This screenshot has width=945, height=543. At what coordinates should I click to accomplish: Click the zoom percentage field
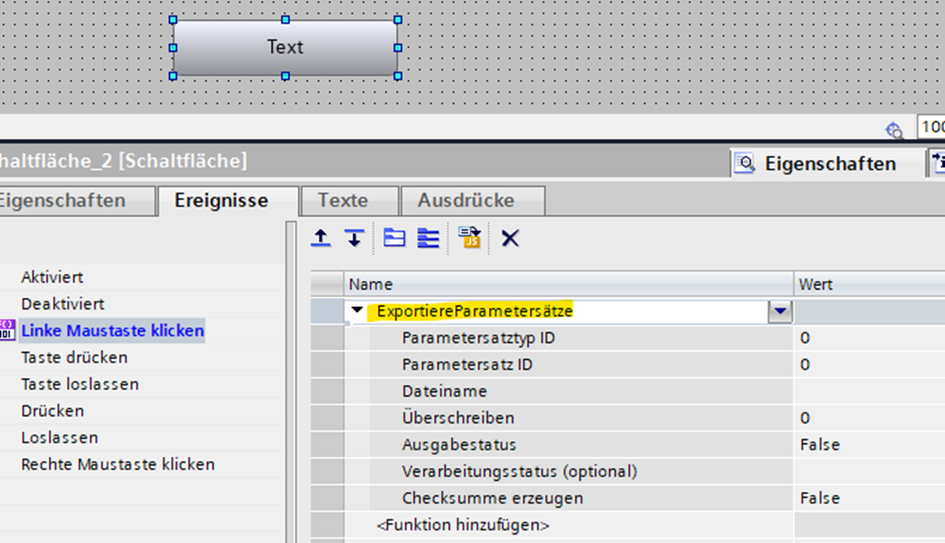click(x=931, y=127)
